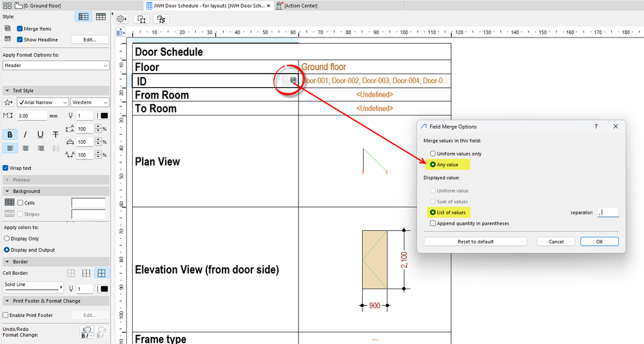Click the Plan View header cell
644x344 pixels.
[215, 161]
